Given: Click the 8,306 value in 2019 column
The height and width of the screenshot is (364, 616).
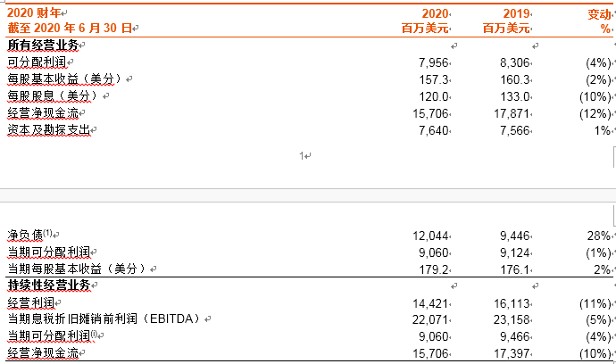Looking at the screenshot, I should click(514, 62).
